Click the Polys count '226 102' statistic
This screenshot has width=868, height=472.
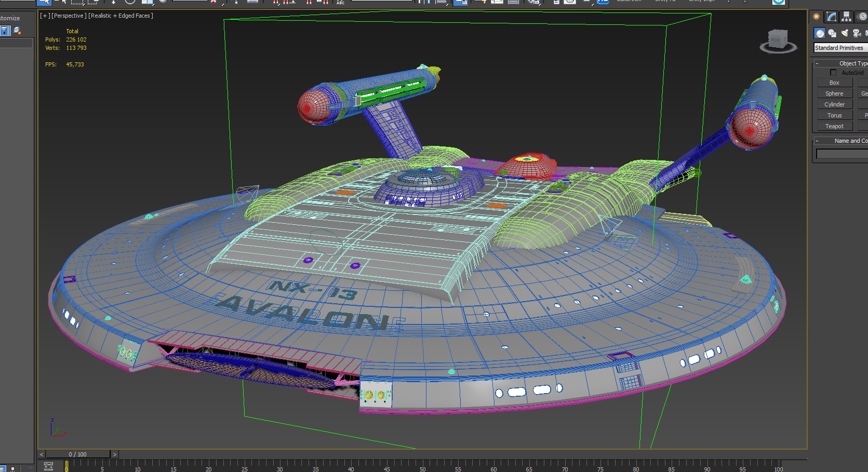76,39
